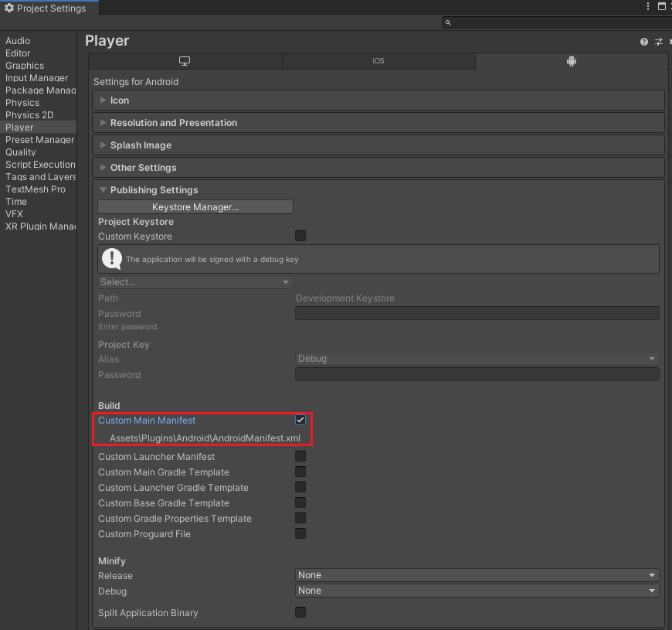This screenshot has height=630, width=672.
Task: Open the keystore Select dropdown
Action: pyautogui.click(x=195, y=282)
